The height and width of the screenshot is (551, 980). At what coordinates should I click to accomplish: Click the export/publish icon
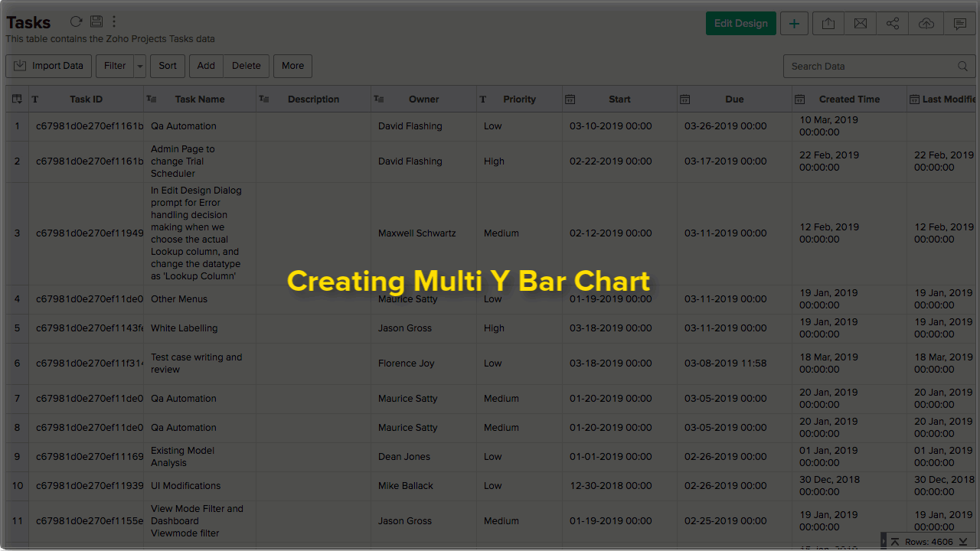[828, 23]
